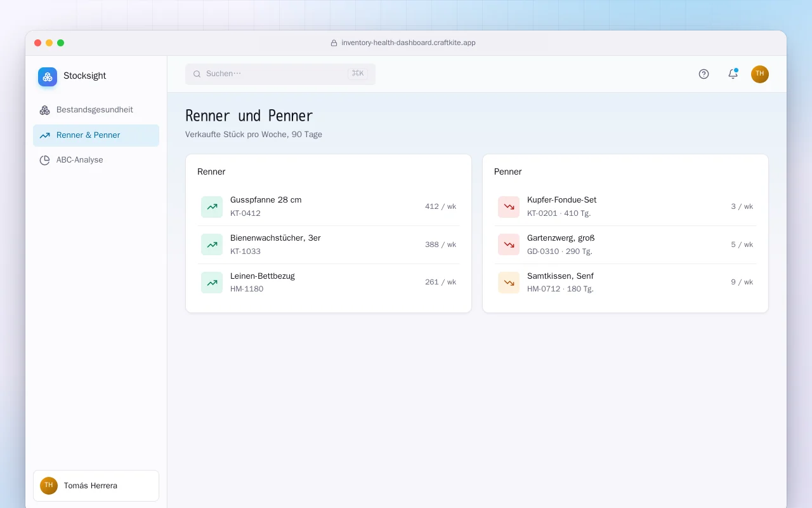
Task: Click the SKU KT-1033
Action: (x=246, y=251)
